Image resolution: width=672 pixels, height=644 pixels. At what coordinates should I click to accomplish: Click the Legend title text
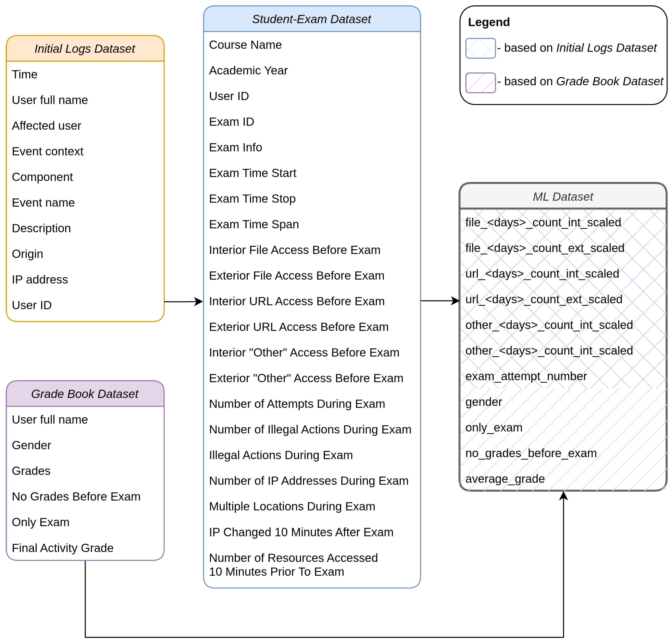[x=489, y=22]
